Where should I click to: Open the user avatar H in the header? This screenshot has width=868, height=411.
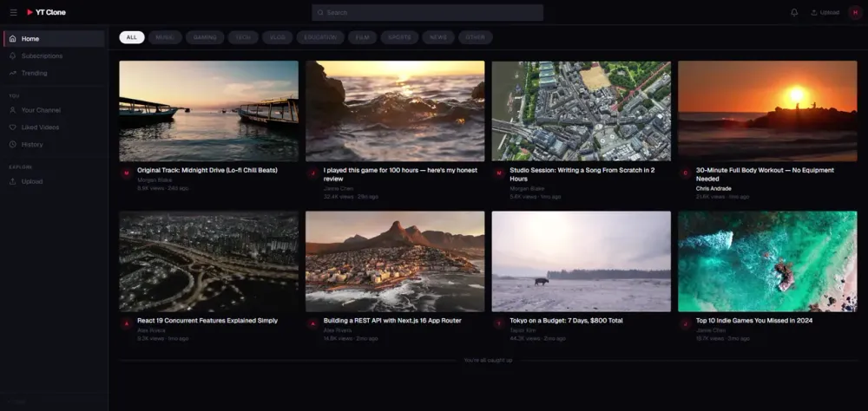[x=855, y=13]
